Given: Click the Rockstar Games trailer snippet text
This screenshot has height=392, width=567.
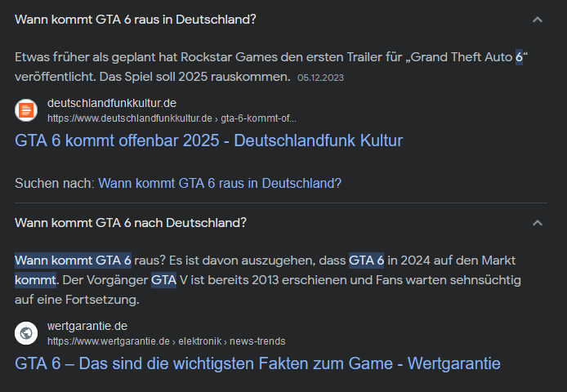Looking at the screenshot, I should [x=271, y=66].
